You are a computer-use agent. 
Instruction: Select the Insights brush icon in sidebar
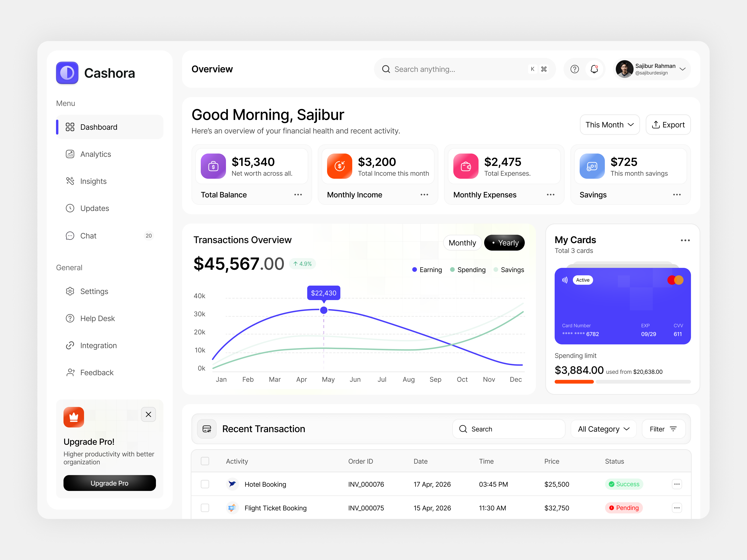(70, 181)
